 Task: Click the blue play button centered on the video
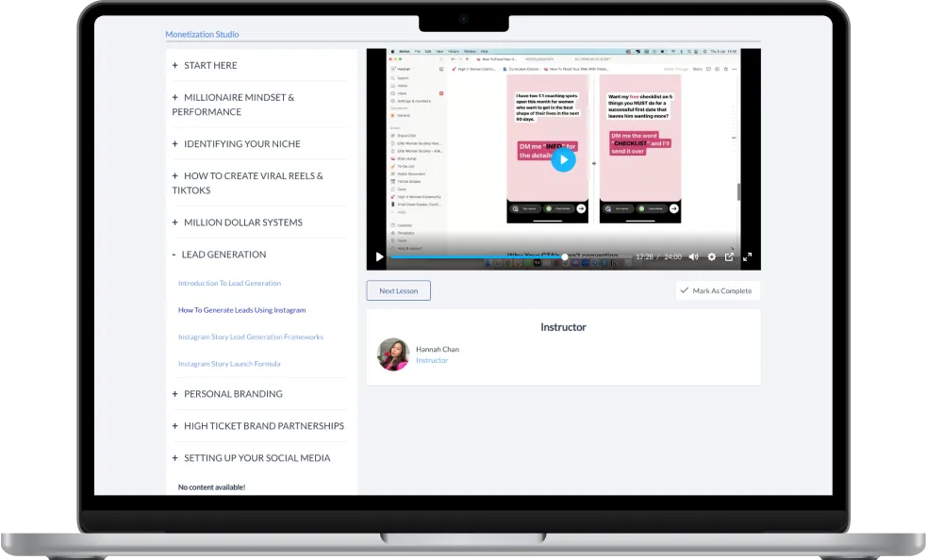pos(563,159)
